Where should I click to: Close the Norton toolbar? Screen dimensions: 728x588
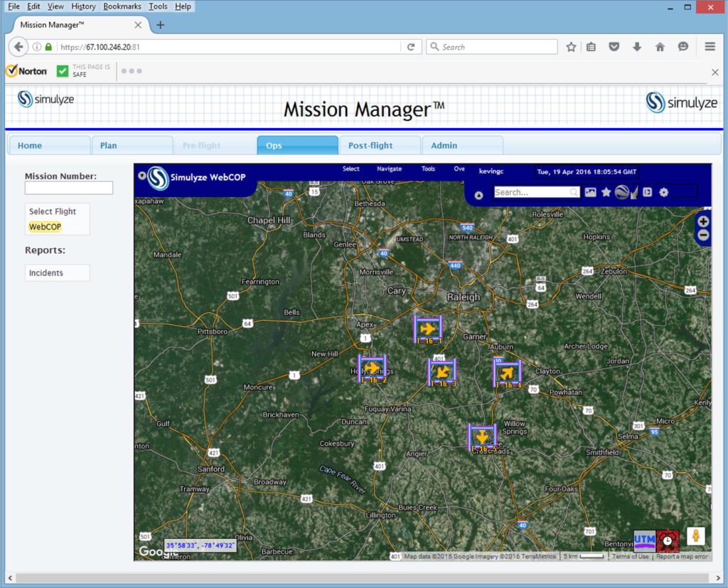715,72
